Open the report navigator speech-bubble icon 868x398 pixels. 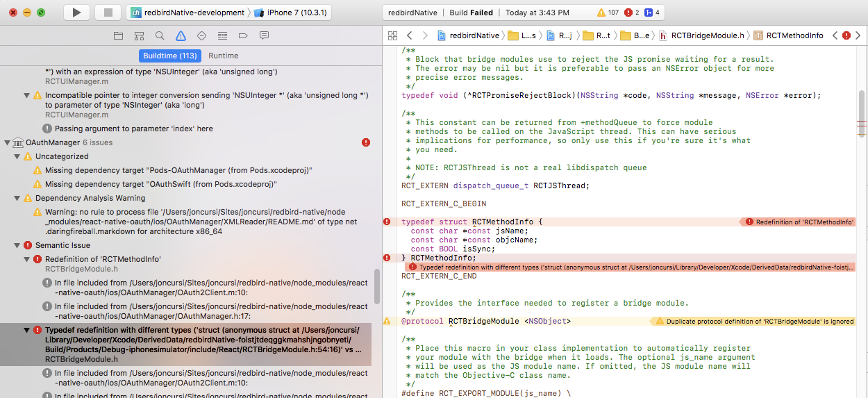click(264, 35)
